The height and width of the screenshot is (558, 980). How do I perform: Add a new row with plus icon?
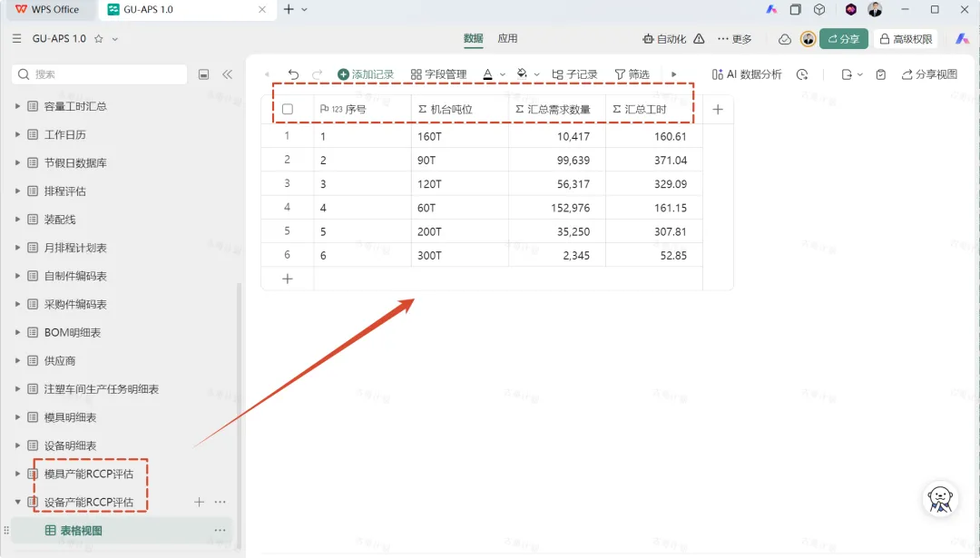coord(288,279)
